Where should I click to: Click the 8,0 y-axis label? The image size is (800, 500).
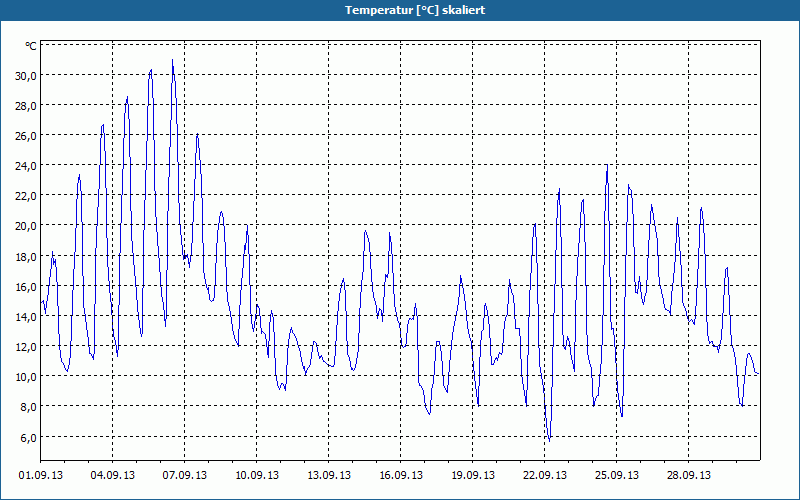click(x=28, y=407)
